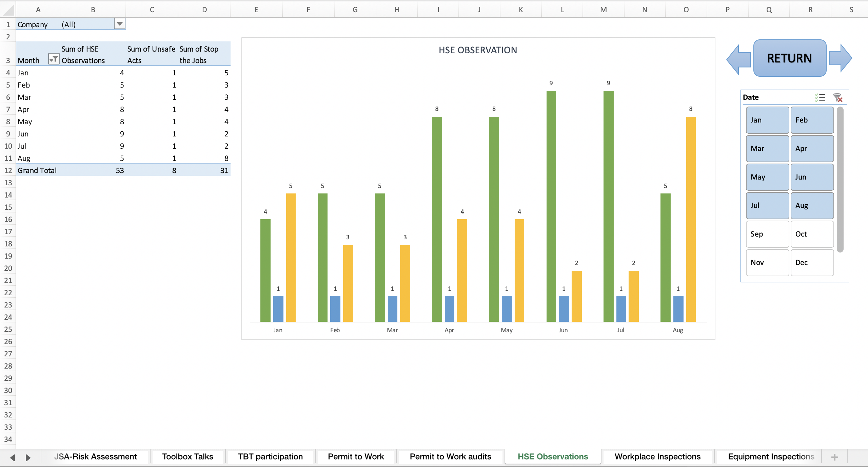This screenshot has width=868, height=467.
Task: Open the Month filter funnel in pivot header
Action: 53,60
